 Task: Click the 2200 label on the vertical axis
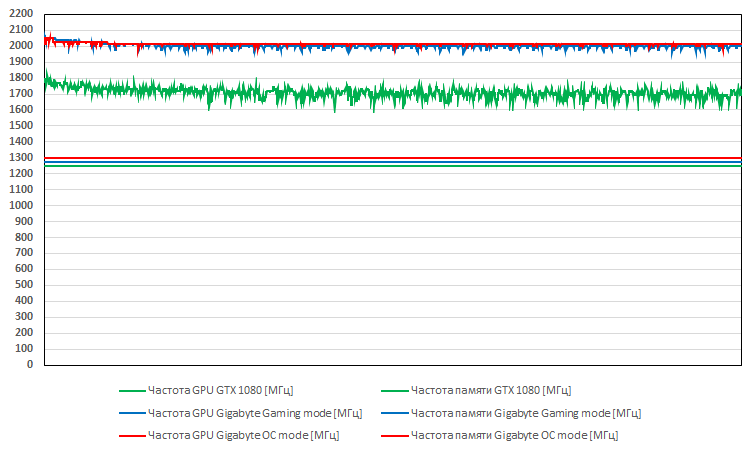click(20, 14)
